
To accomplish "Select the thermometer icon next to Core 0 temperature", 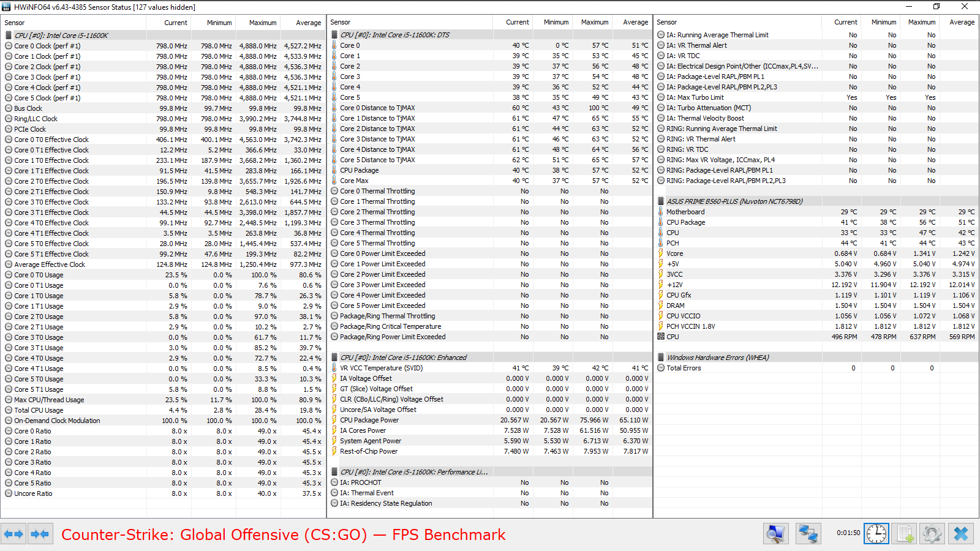I will [x=334, y=45].
